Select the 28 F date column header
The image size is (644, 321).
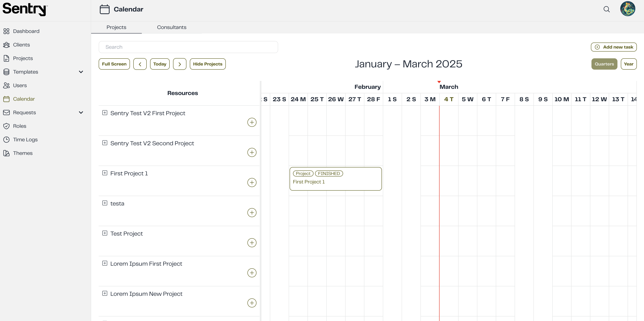[373, 99]
